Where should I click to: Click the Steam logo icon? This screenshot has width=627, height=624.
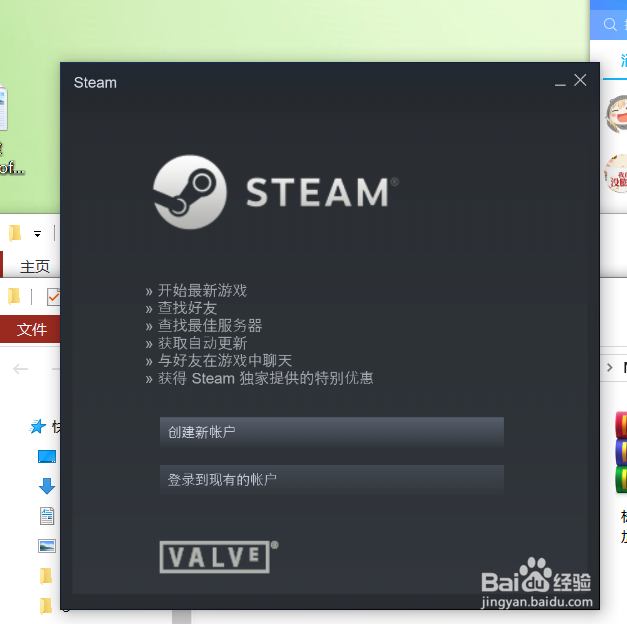190,192
